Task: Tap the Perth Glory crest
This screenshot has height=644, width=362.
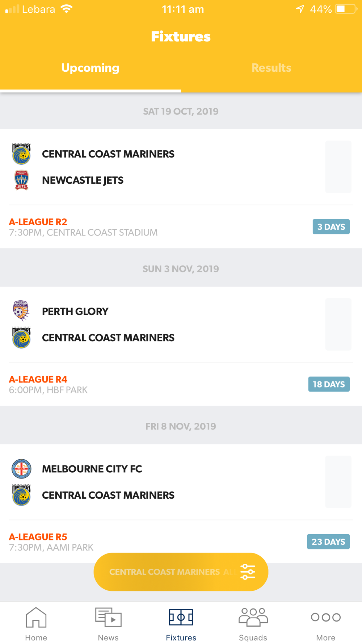Action: [x=21, y=311]
